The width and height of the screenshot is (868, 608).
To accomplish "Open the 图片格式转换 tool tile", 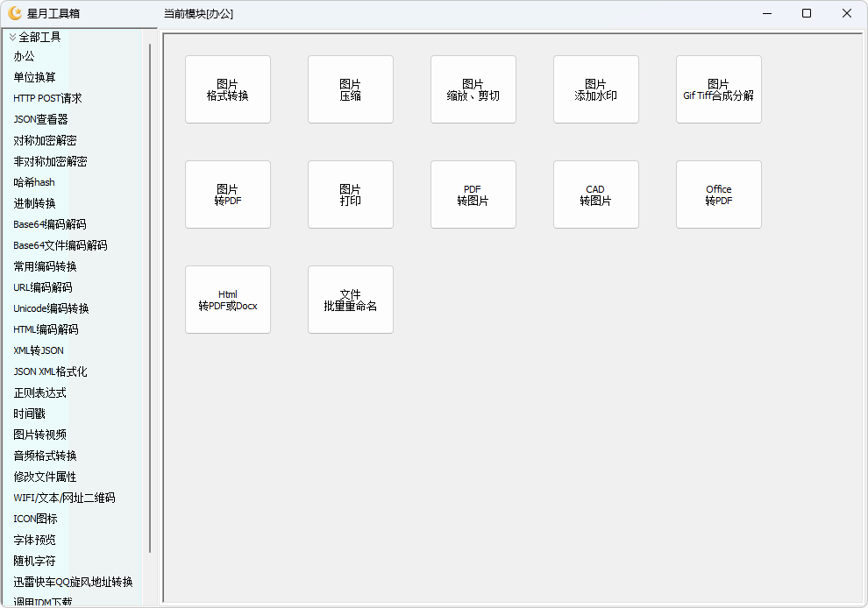I will [x=228, y=89].
